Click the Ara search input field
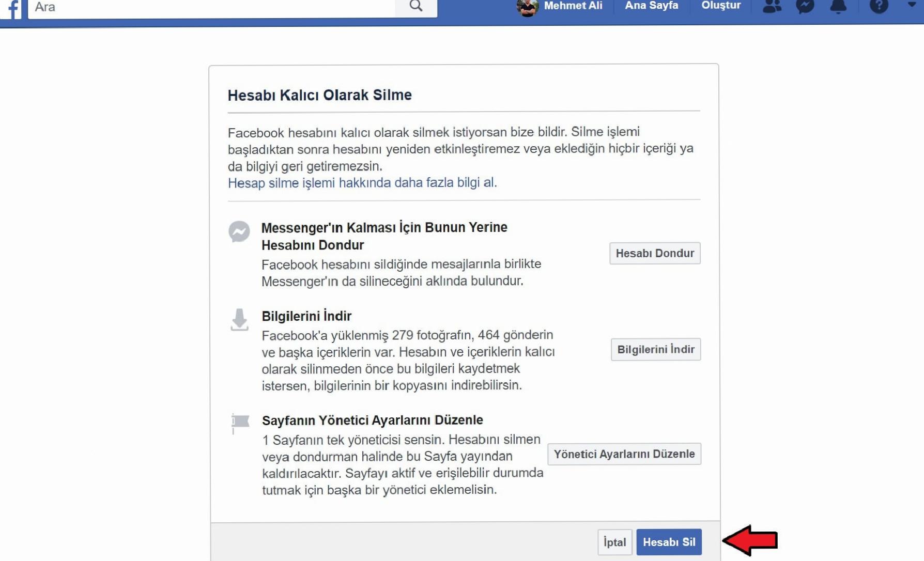This screenshot has width=924, height=561. 211,7
